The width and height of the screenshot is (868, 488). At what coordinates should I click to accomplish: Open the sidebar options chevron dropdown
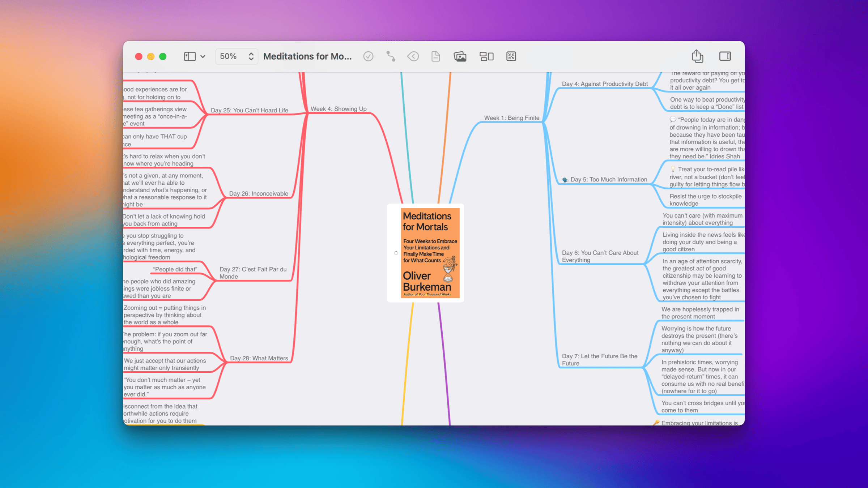click(x=203, y=56)
